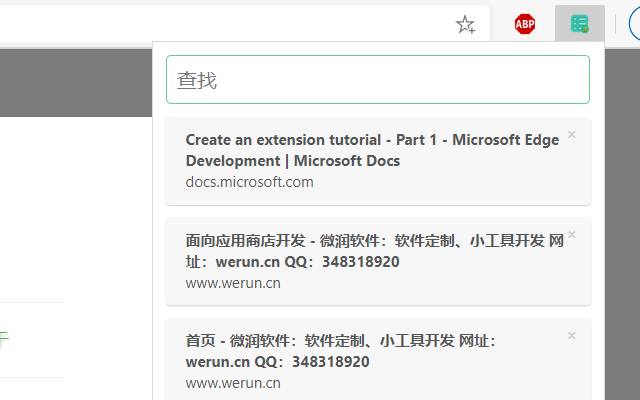Remove the '首页 - 微润软件' entry
Viewport: 640px width, 400px height.
[572, 335]
